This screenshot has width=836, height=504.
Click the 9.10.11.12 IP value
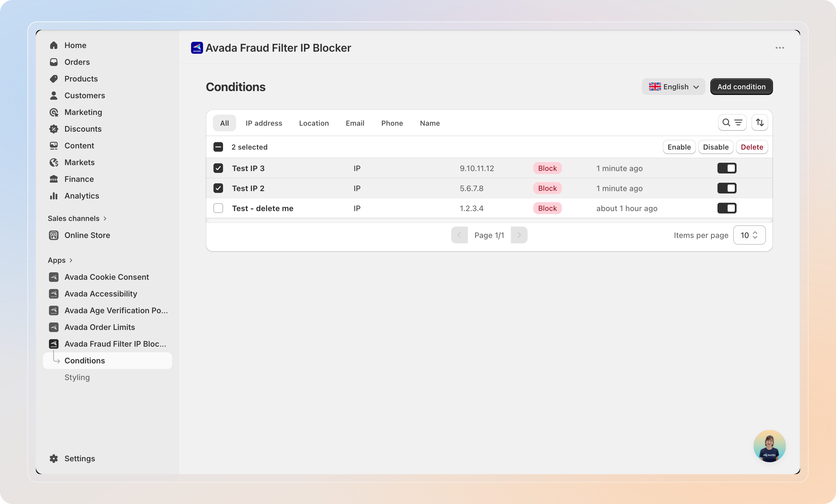[477, 168]
